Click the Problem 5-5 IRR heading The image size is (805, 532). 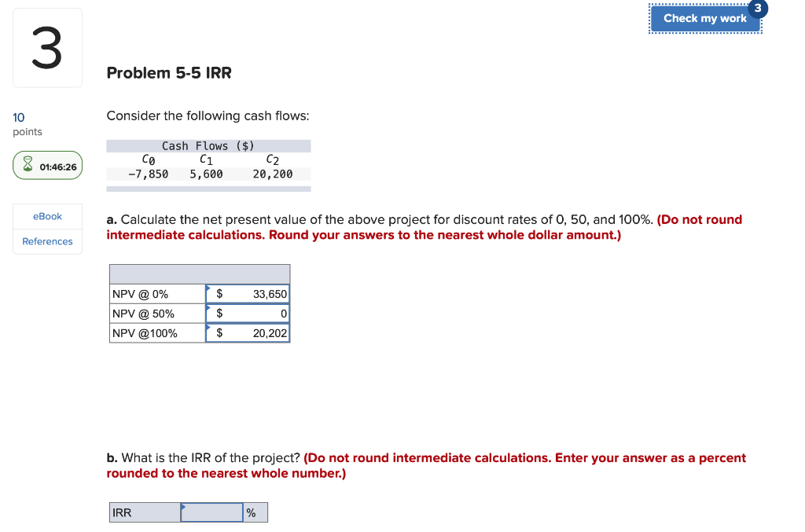click(168, 73)
